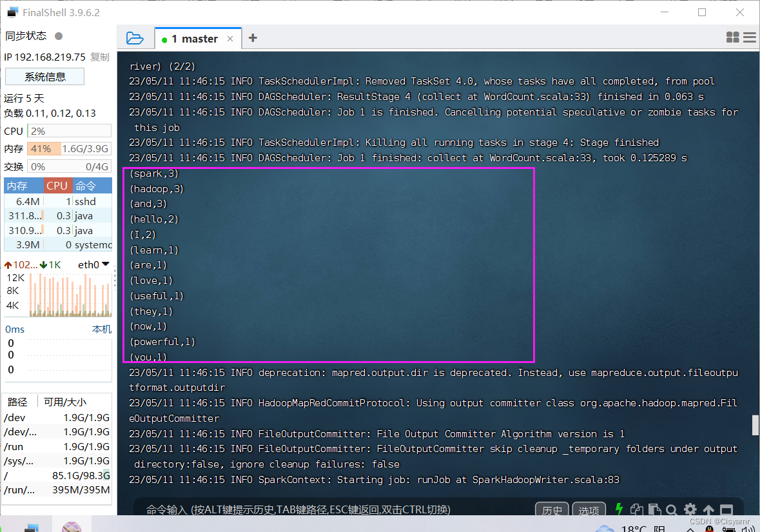
Task: Click the memory usage 41% bar
Action: click(x=70, y=149)
